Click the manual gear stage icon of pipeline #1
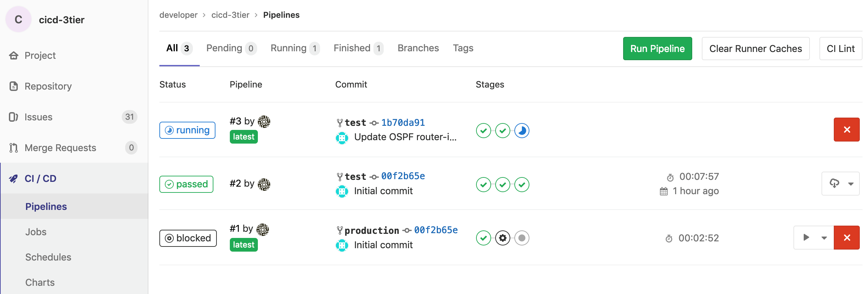Image resolution: width=868 pixels, height=294 pixels. (502, 238)
